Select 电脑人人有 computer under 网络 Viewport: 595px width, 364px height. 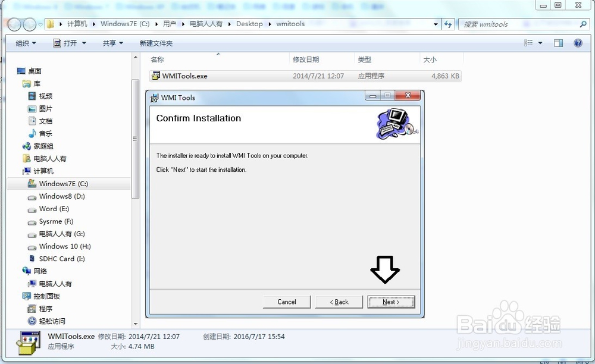[x=55, y=284]
